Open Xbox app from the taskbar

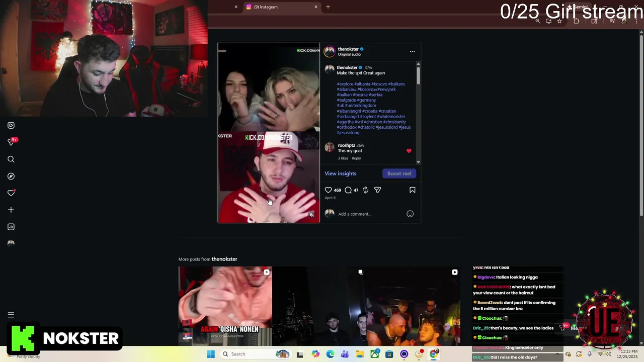point(374,354)
